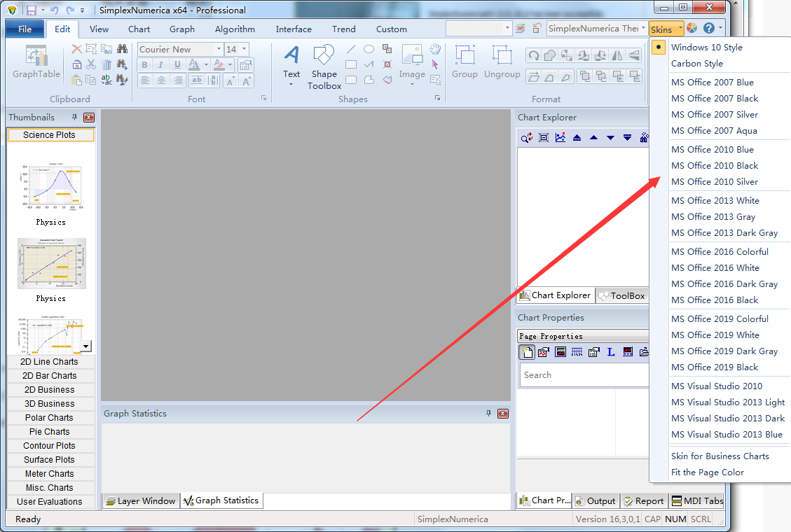Click the padlock lock icon

(x=76, y=64)
